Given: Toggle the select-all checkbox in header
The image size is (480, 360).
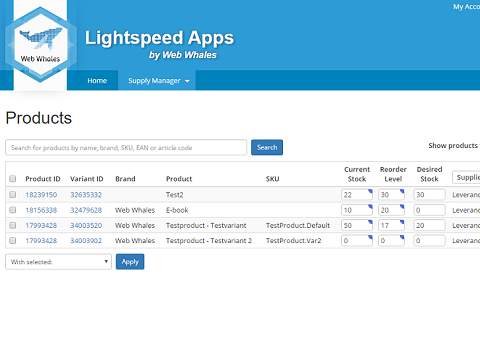Looking at the screenshot, I should [13, 179].
